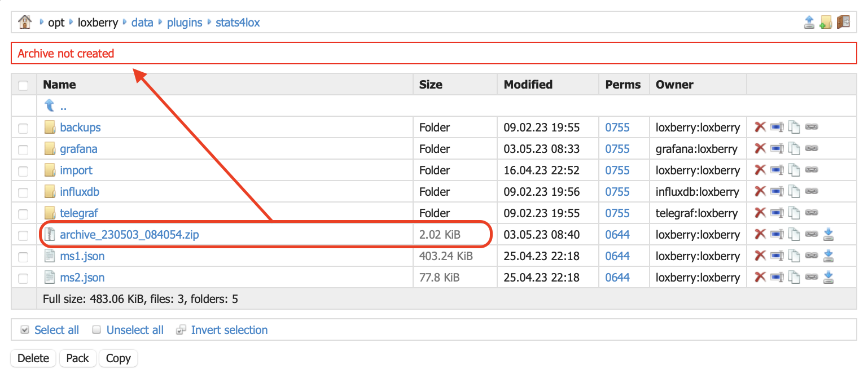
Task: Click the upload icon in the breadcrumb bar
Action: (x=809, y=23)
